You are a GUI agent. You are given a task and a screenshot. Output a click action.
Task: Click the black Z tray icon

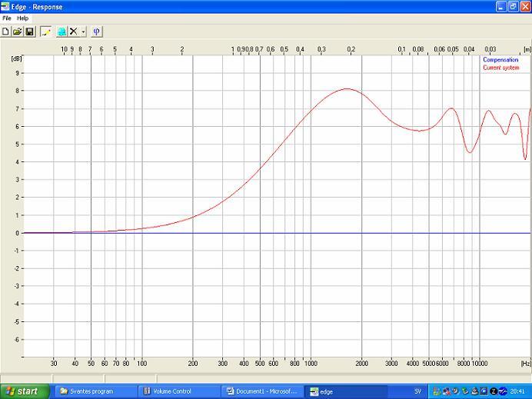click(493, 391)
